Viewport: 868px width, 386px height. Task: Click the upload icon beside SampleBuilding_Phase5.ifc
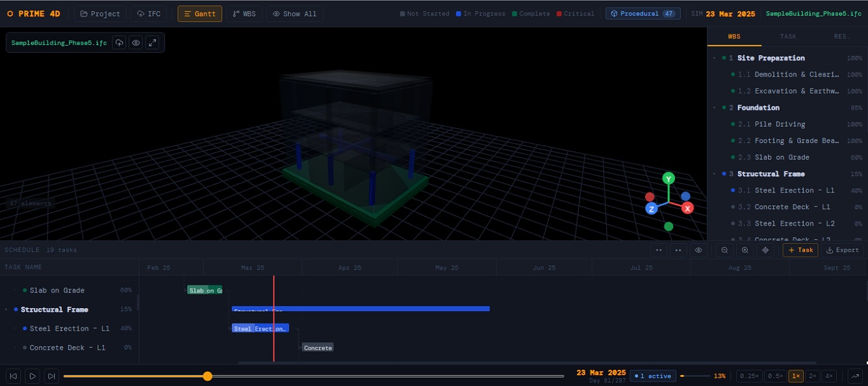click(119, 43)
